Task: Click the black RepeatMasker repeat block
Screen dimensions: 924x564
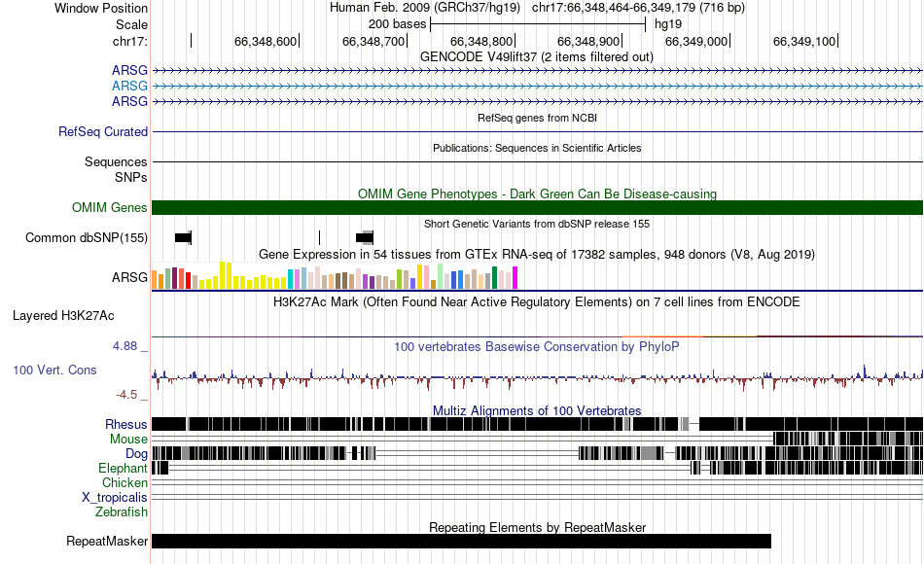Action: [x=461, y=541]
